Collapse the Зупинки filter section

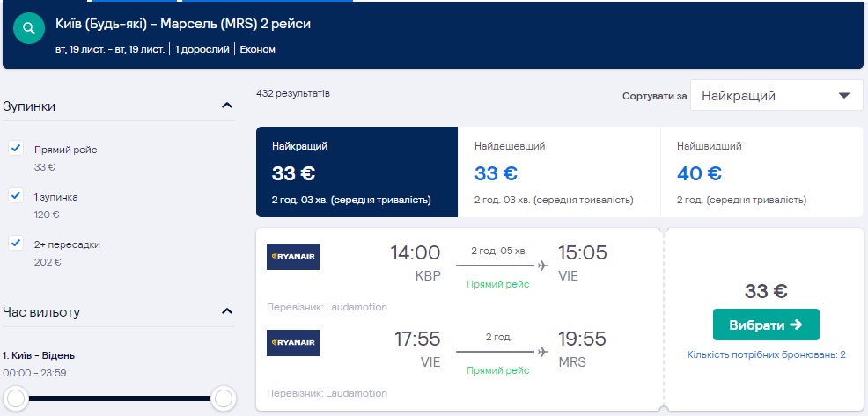[227, 106]
